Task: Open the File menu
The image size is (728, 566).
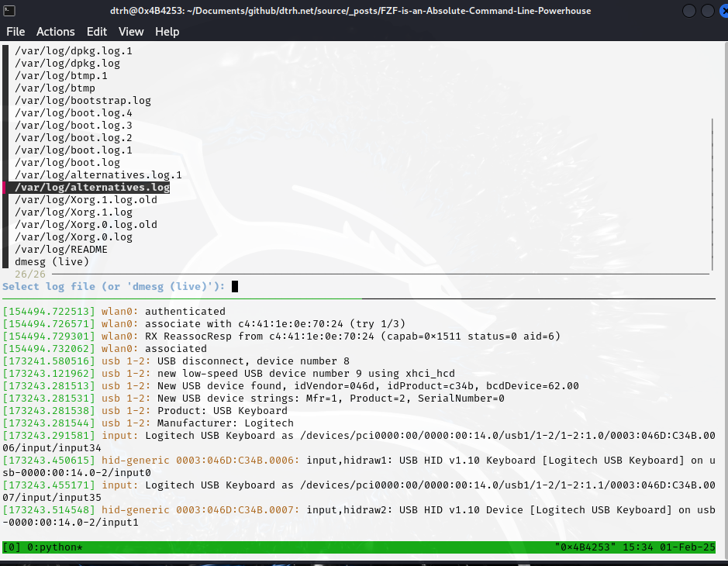Action: coord(16,32)
